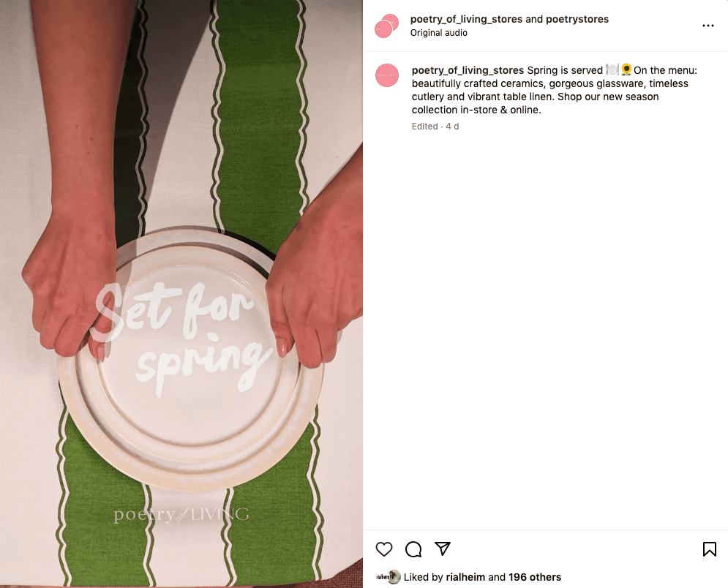Click the Original audio link
The width and height of the screenshot is (728, 588).
439,33
